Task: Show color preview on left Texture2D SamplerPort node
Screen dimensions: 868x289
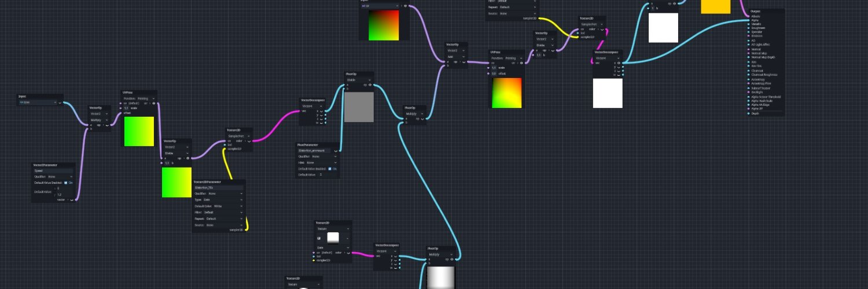Action: (249, 141)
